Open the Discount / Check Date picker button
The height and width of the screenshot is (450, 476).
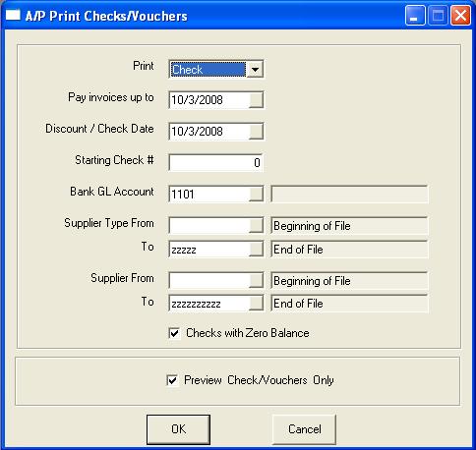(256, 132)
